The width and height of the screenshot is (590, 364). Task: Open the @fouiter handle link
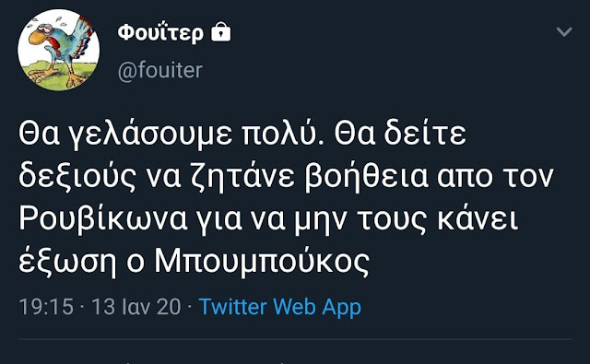160,70
